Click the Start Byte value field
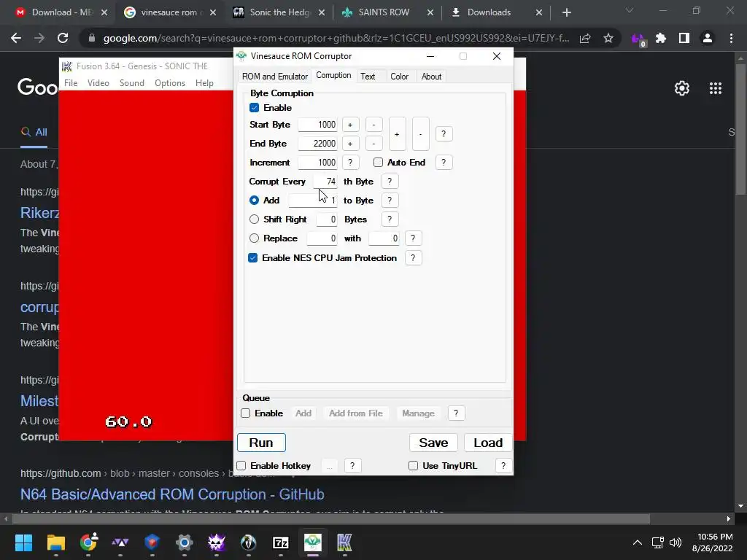Viewport: 747px width, 560px height. tap(317, 125)
